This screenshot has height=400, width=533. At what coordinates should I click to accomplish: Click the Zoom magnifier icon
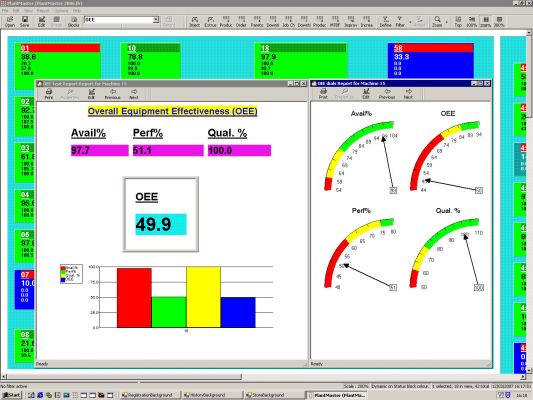point(437,21)
